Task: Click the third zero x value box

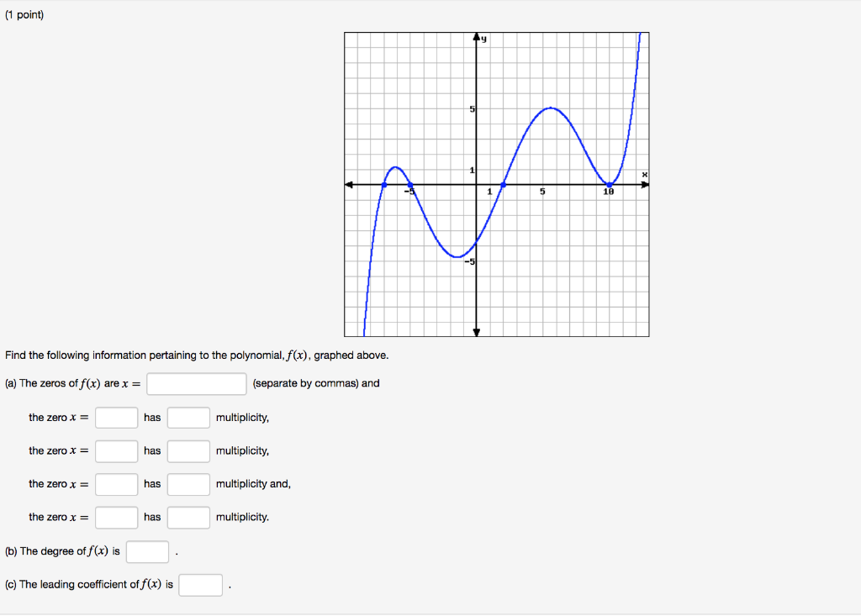Action: [x=116, y=484]
